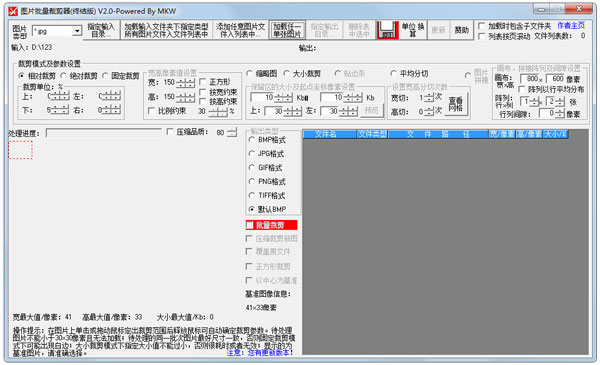Tick the 正方形 square constraint checkbox
600x365 pixels.
203,82
